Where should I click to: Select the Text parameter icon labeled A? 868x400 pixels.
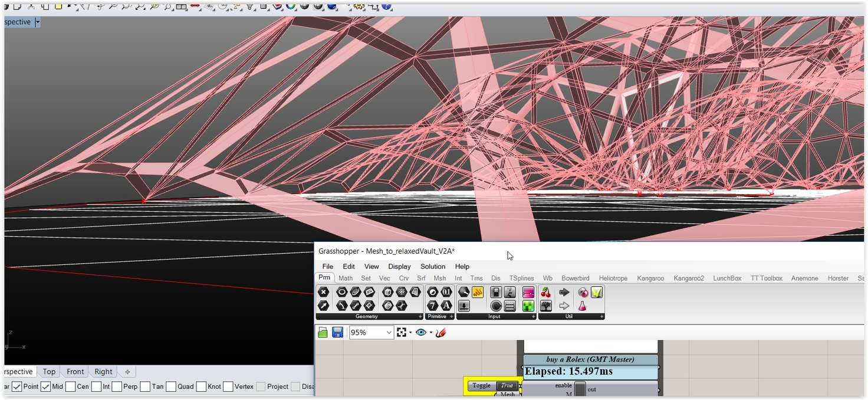pos(446,306)
